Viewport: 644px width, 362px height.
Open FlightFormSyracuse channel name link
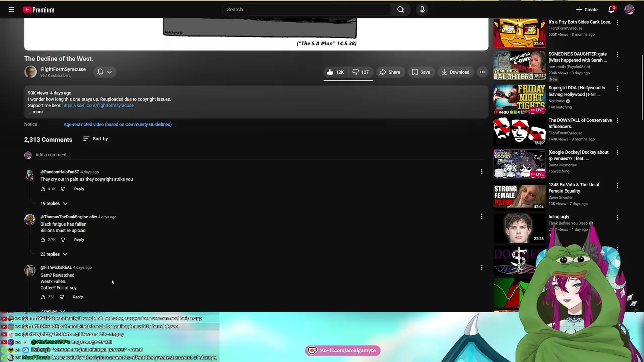click(x=63, y=69)
